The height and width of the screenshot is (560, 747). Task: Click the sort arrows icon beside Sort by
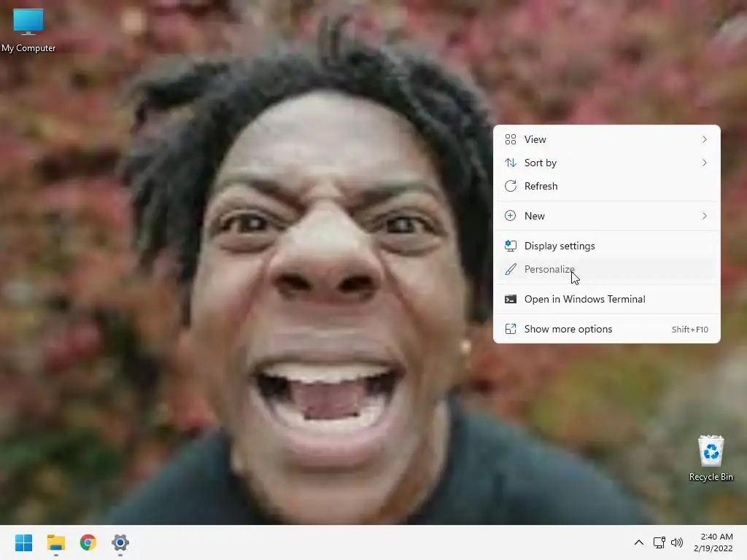click(510, 163)
